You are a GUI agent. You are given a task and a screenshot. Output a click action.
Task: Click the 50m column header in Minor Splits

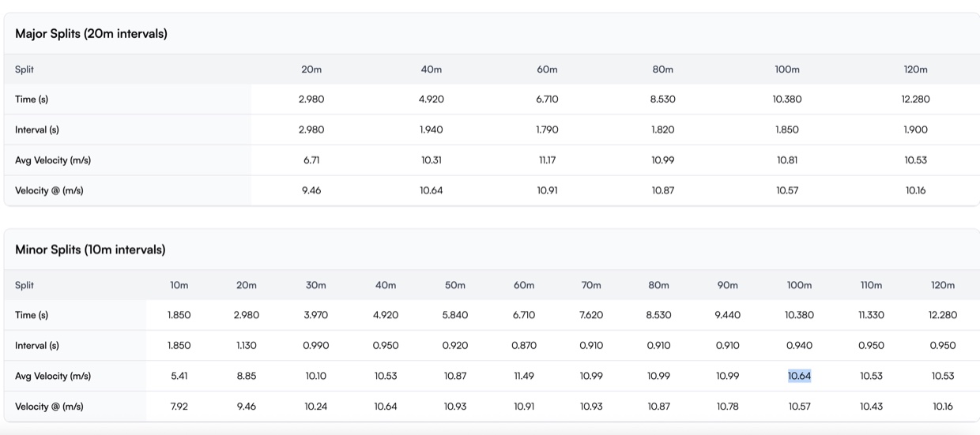point(455,285)
